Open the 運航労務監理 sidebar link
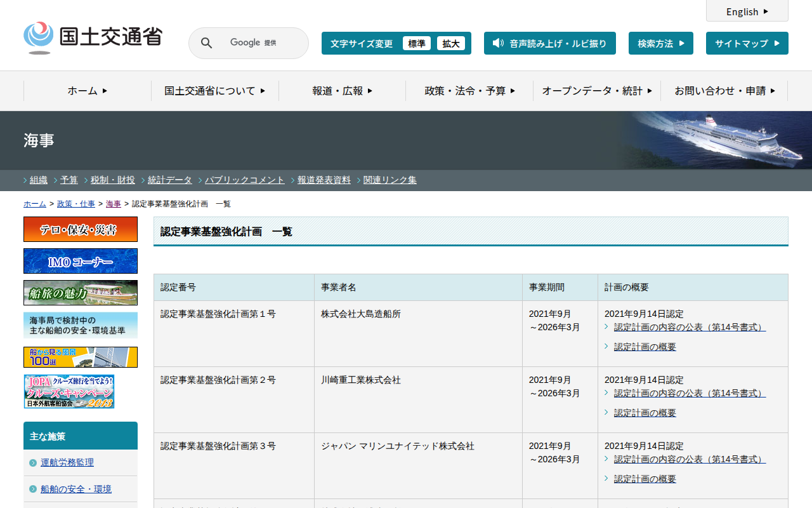The height and width of the screenshot is (508, 812). (x=67, y=462)
